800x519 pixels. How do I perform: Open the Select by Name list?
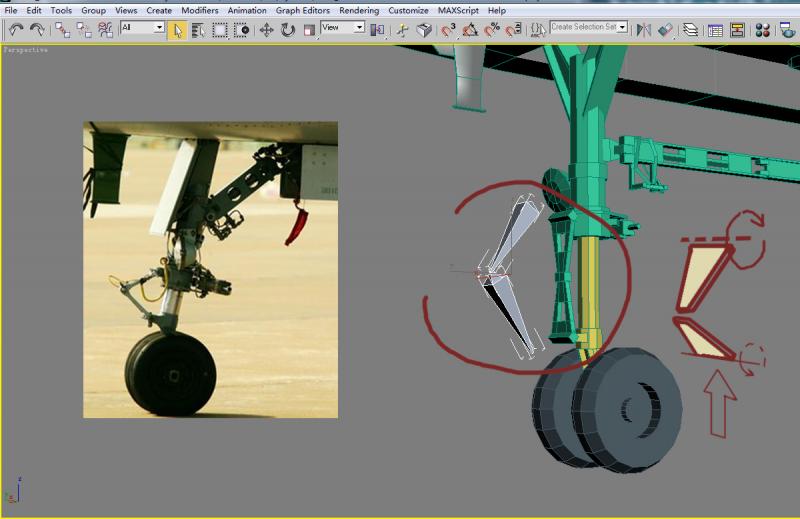click(198, 31)
